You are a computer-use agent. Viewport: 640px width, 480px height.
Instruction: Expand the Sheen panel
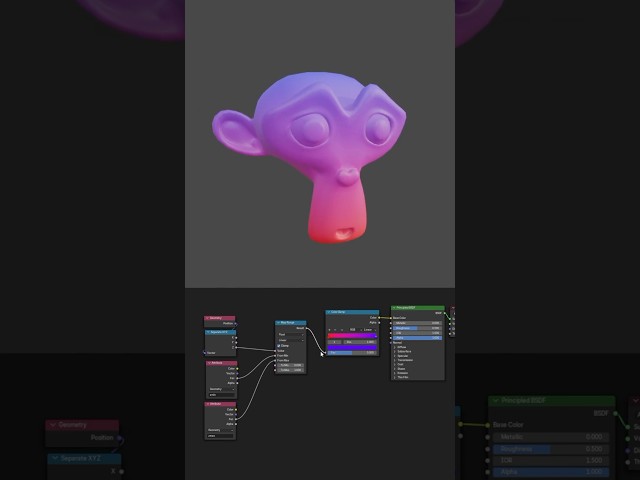[395, 369]
